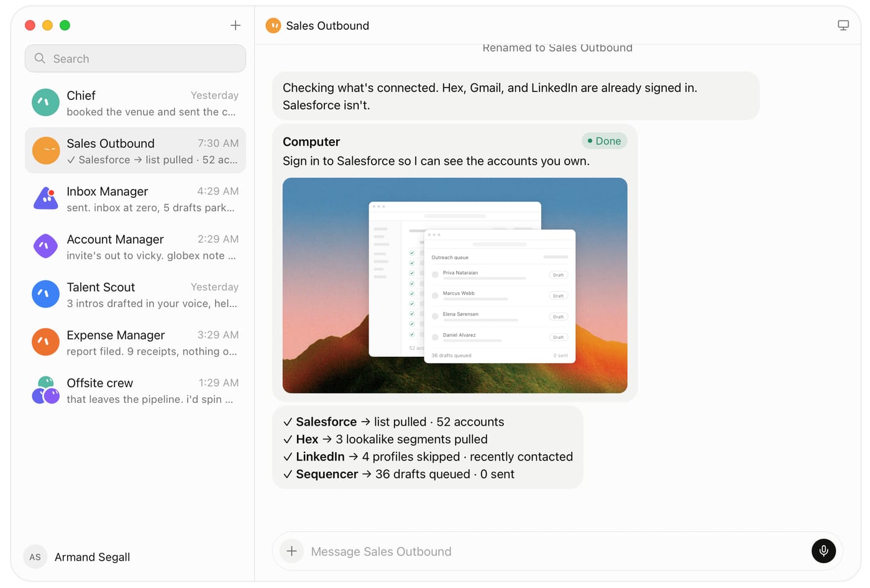The width and height of the screenshot is (870, 588).
Task: Click 'report filed. 9 receipts' preview text
Action: click(152, 351)
